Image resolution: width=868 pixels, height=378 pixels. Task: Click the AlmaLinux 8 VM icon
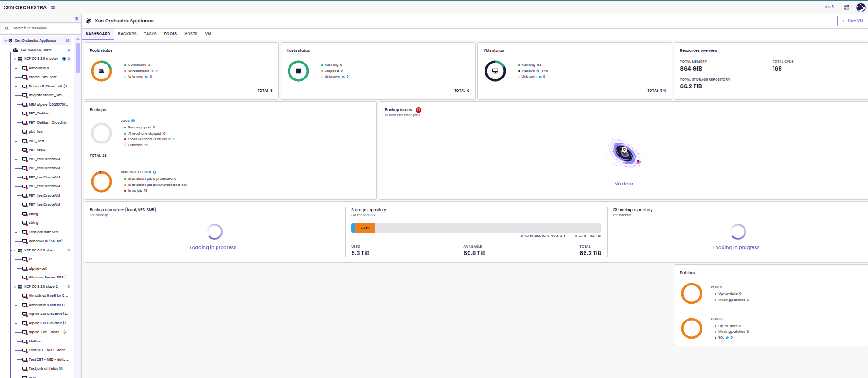click(x=25, y=68)
